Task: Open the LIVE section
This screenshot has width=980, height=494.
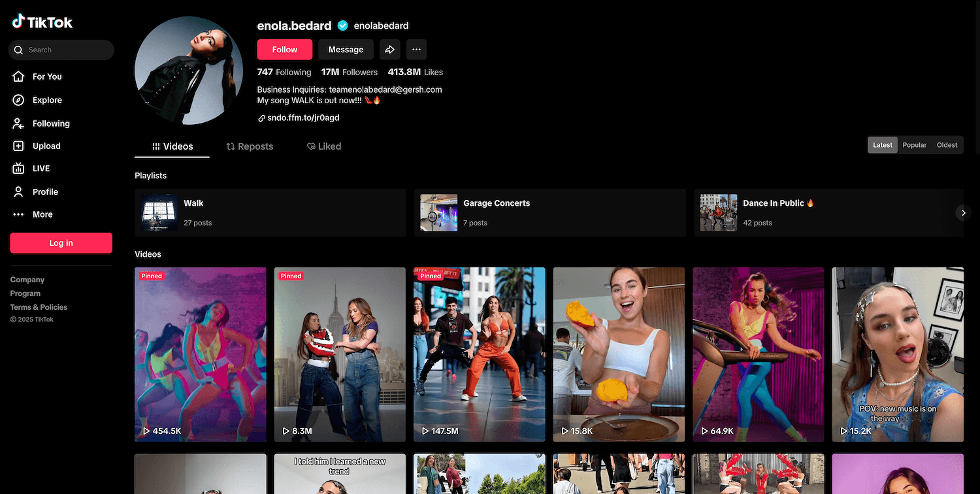Action: click(41, 169)
